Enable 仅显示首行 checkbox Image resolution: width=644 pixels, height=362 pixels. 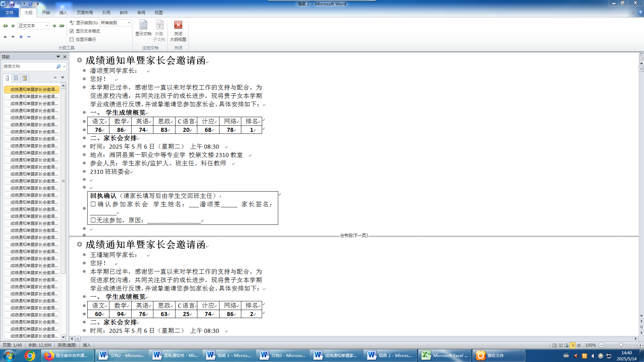[71, 40]
